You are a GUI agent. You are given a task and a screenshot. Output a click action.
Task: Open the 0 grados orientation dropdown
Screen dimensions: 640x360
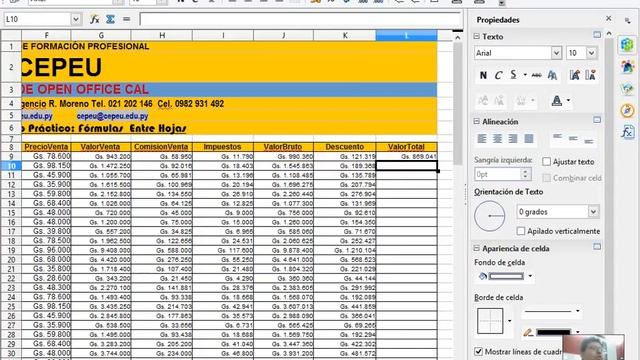pyautogui.click(x=593, y=212)
